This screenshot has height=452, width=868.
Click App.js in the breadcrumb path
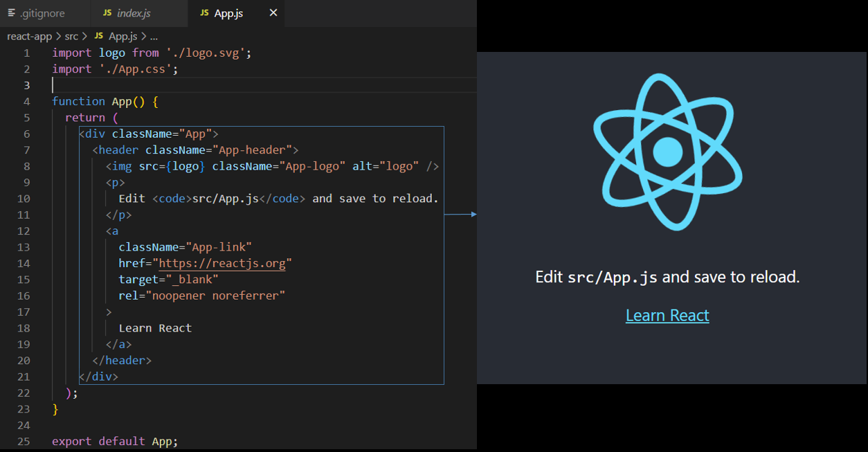(123, 36)
